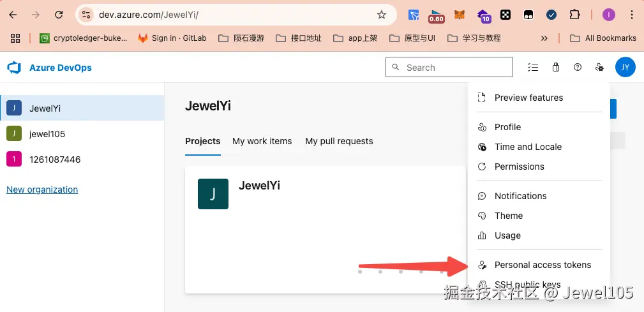
Task: Open the Help question mark icon
Action: [x=578, y=68]
